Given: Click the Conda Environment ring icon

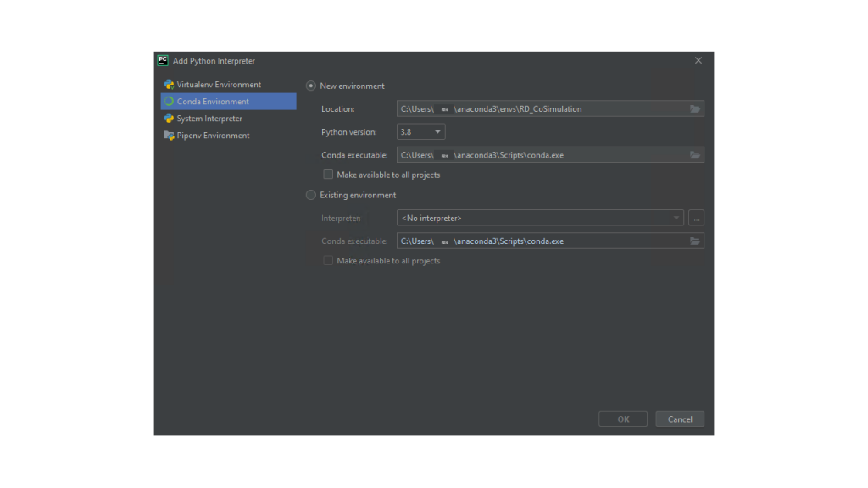Looking at the screenshot, I should click(x=170, y=102).
